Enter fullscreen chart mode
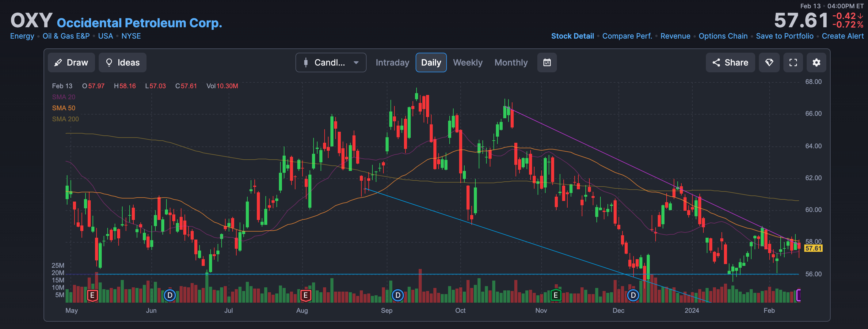Screen dimensions: 868x329 tap(793, 62)
